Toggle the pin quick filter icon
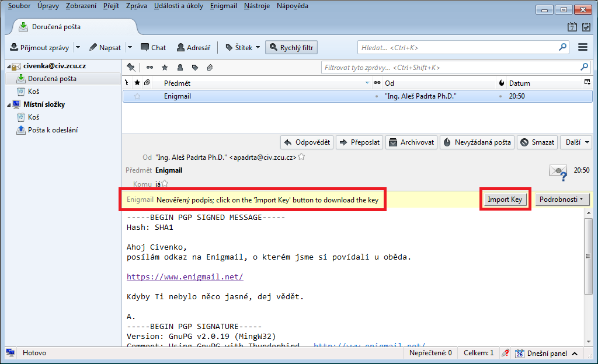The height and width of the screenshot is (364, 598). [131, 68]
